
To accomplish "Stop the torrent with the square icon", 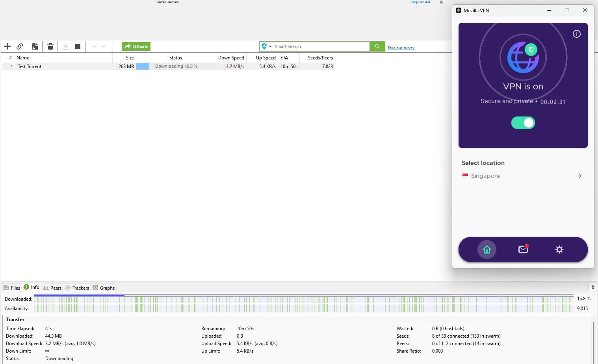I will tap(78, 46).
